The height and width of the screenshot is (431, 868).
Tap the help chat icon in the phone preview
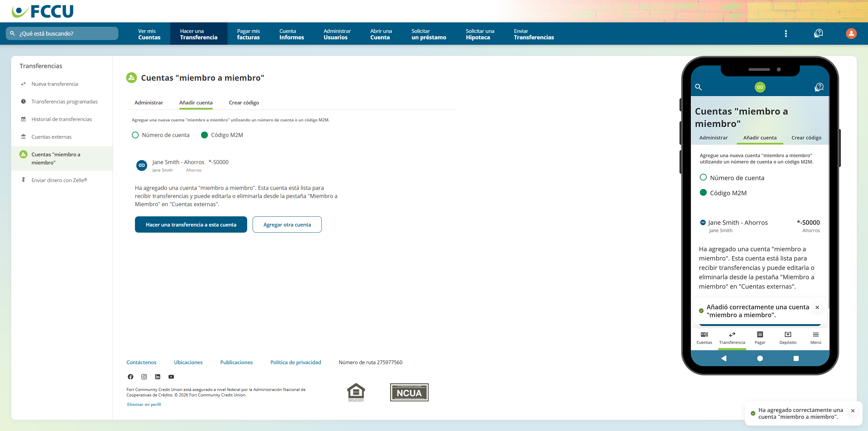pyautogui.click(x=819, y=87)
